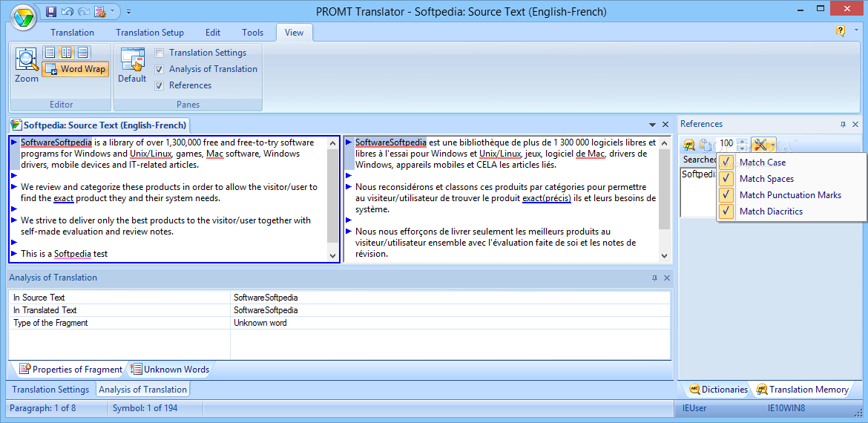
Task: Decrease the match percentage spinner
Action: [743, 147]
